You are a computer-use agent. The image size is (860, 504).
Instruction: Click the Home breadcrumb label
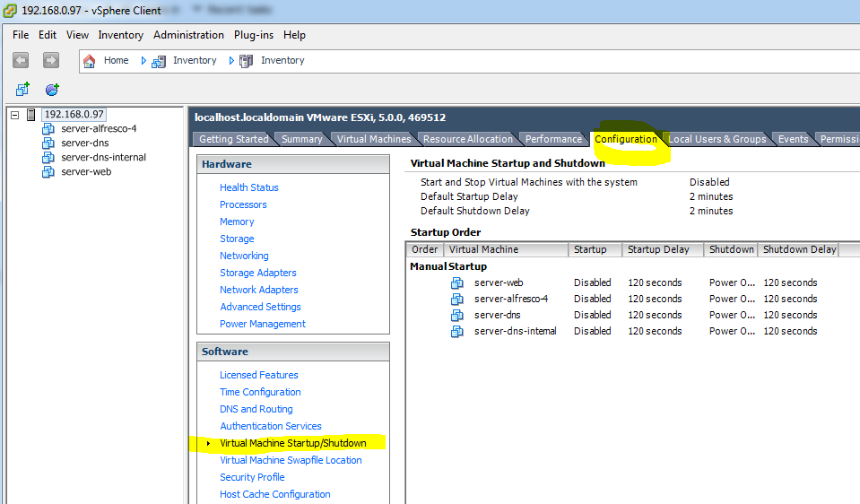tap(117, 60)
